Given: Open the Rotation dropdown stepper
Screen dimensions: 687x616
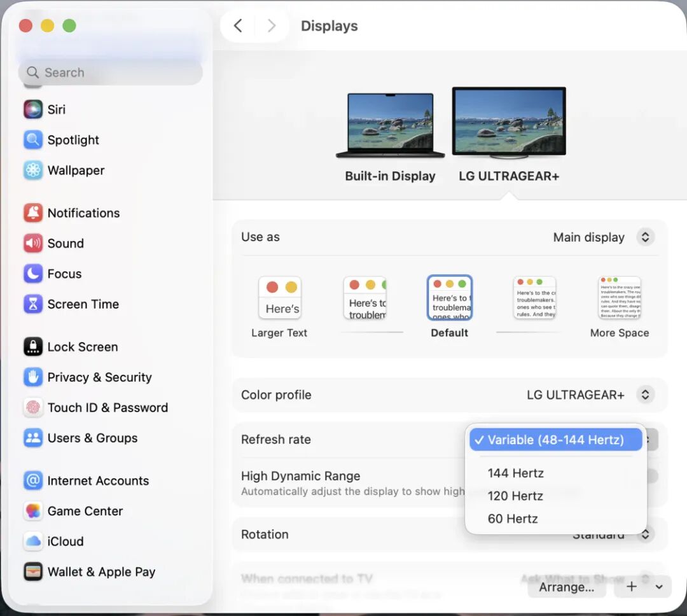Looking at the screenshot, I should tap(645, 535).
